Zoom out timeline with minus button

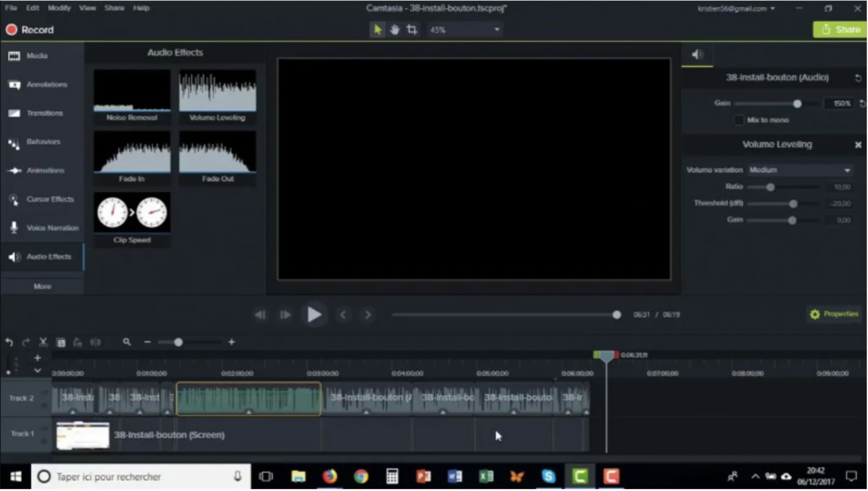[x=147, y=342]
